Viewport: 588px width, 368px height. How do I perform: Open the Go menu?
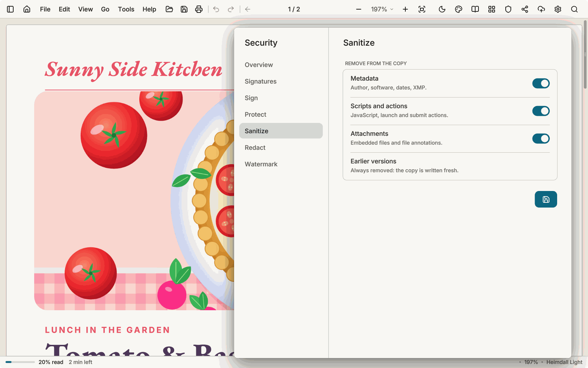point(105,9)
